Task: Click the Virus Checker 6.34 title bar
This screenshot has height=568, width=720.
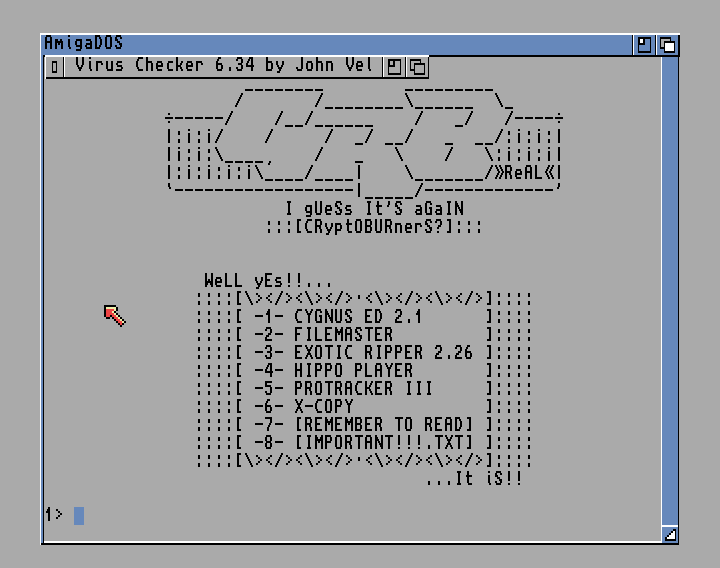Action: tap(223, 67)
